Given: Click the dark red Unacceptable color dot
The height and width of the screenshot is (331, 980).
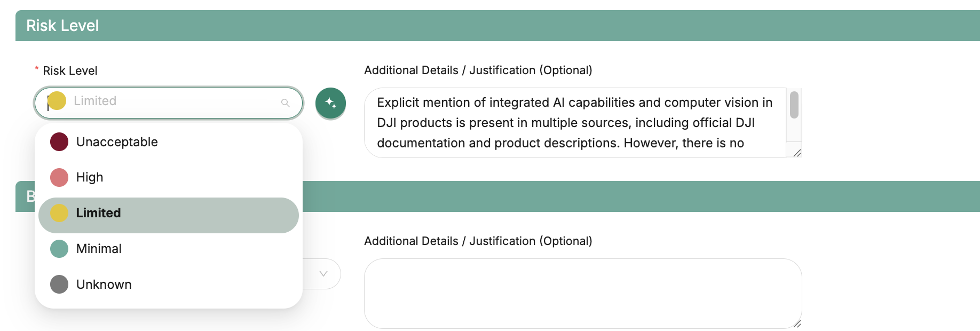Looking at the screenshot, I should [59, 142].
